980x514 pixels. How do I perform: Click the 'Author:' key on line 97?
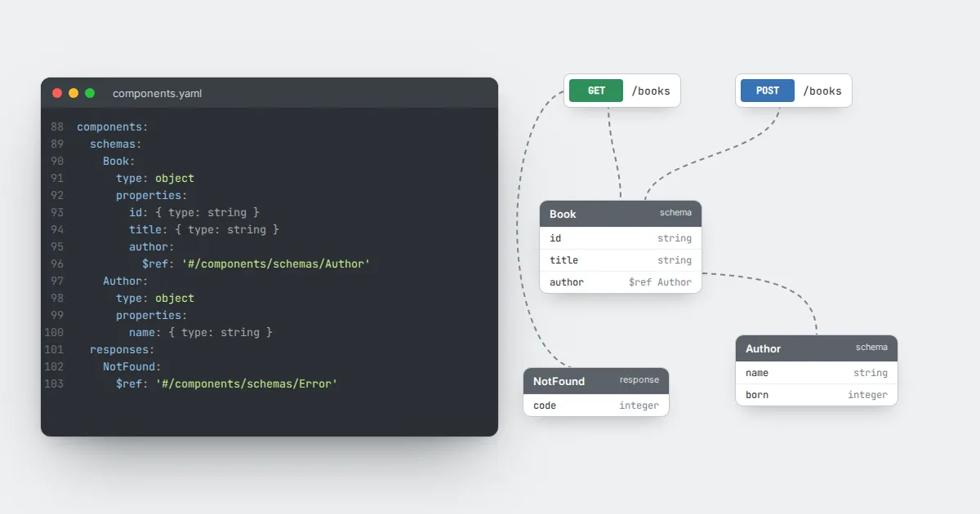click(x=126, y=281)
